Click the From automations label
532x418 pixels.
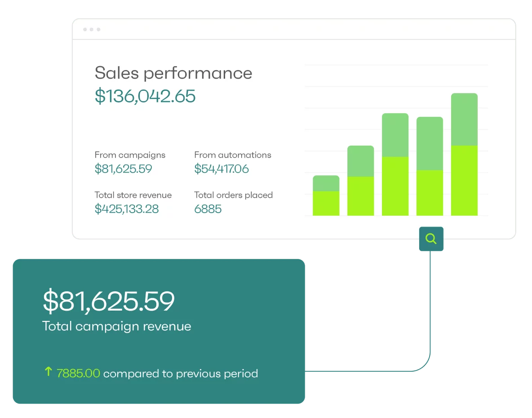(233, 155)
